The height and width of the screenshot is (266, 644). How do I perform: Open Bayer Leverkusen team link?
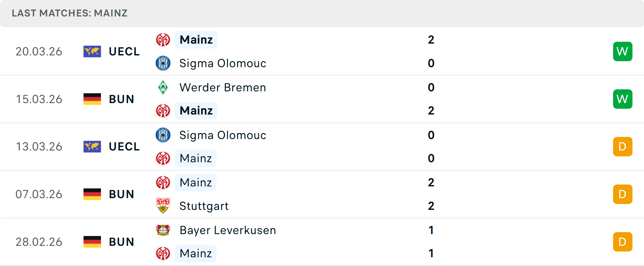[228, 230]
